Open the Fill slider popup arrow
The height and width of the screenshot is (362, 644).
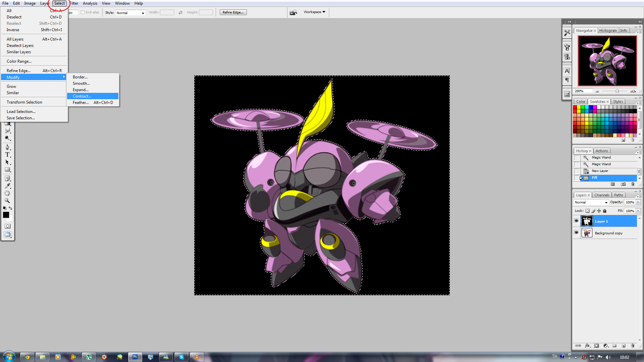coord(638,211)
